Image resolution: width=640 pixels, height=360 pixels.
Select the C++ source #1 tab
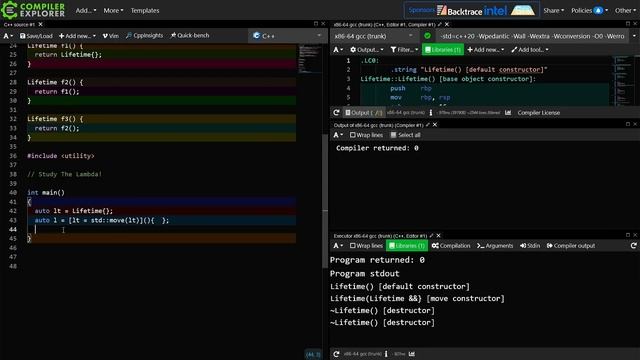[x=19, y=24]
